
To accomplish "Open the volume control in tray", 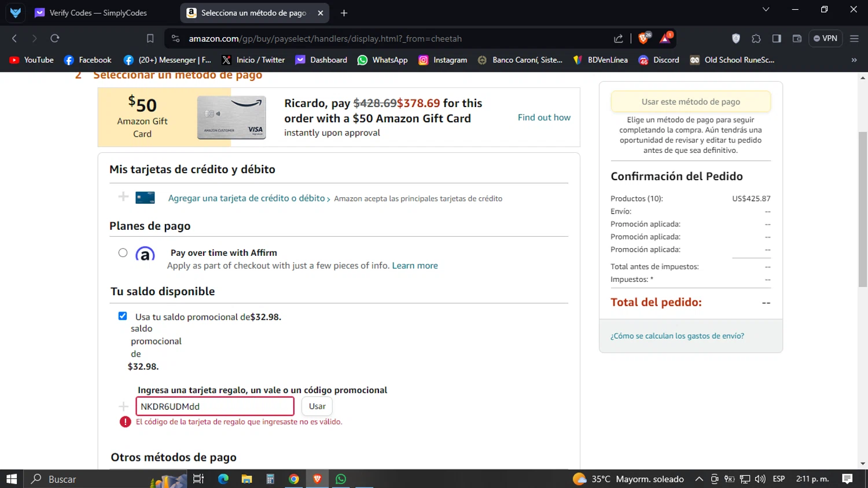I will coord(760,479).
